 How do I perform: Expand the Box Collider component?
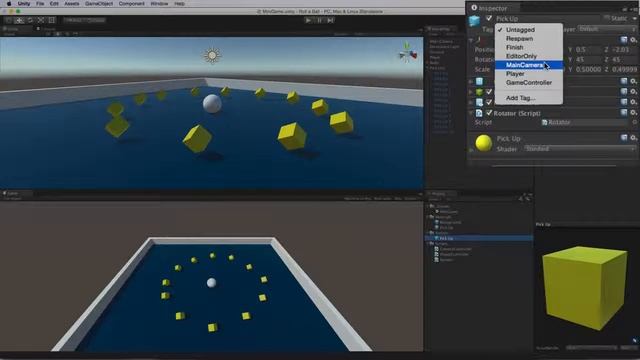[x=471, y=92]
